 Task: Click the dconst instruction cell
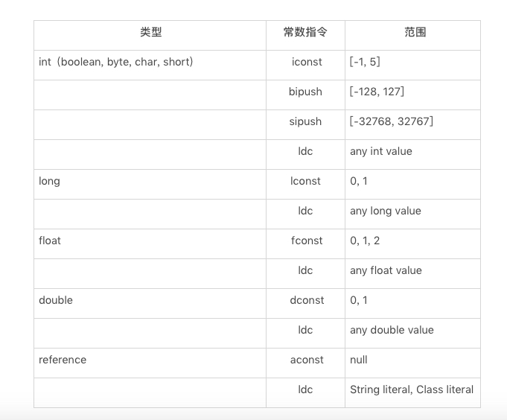tap(305, 300)
